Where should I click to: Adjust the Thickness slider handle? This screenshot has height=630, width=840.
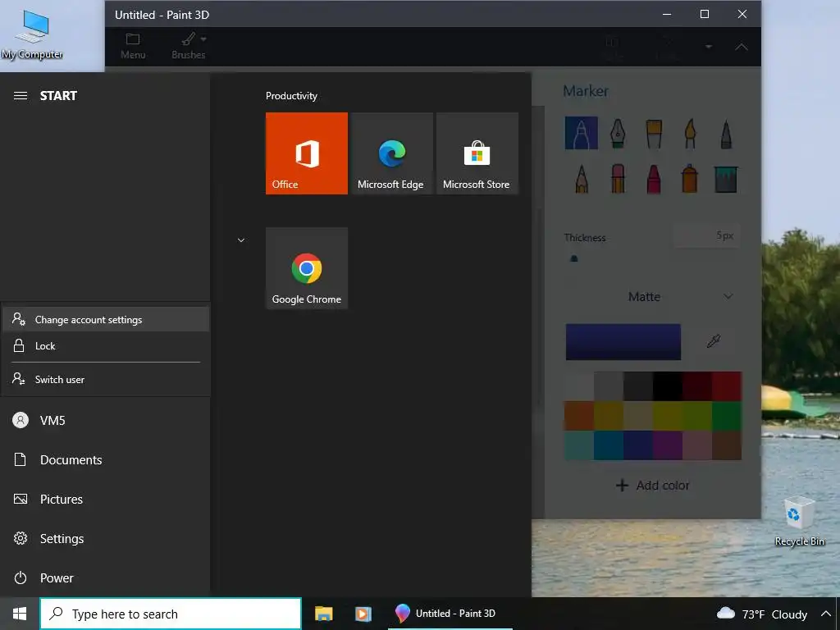point(574,258)
